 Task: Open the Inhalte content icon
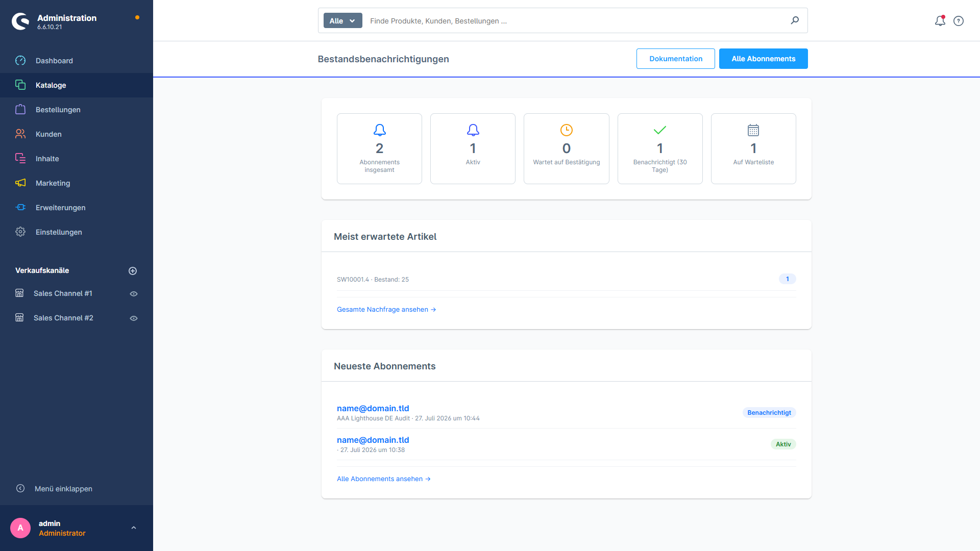20,159
